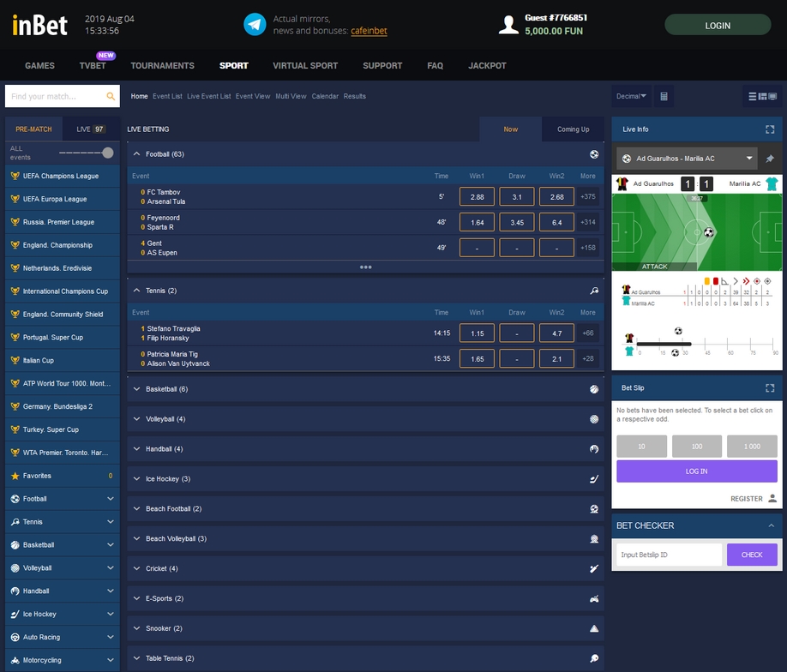Open the TVBET menu item
The image size is (787, 672).
(93, 66)
